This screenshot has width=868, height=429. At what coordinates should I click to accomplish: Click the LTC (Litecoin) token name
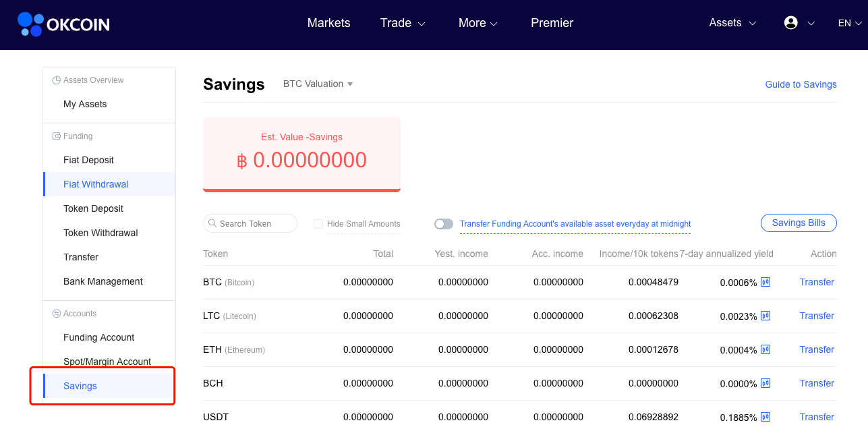(x=229, y=316)
